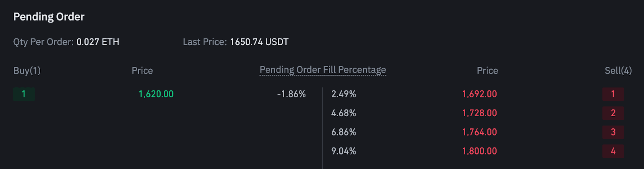Screen dimensions: 644x169
Task: Click the Pending Order Fill Percentage header
Action: [x=323, y=70]
